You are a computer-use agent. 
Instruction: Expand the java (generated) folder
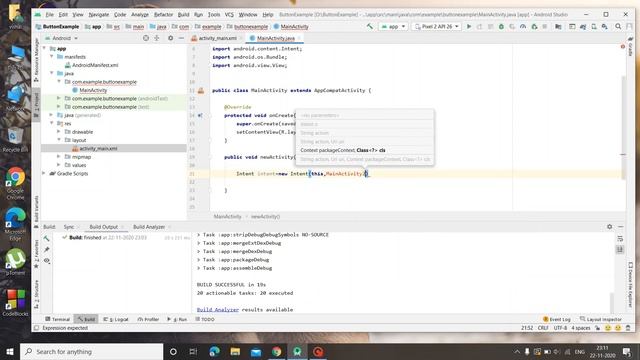52,115
